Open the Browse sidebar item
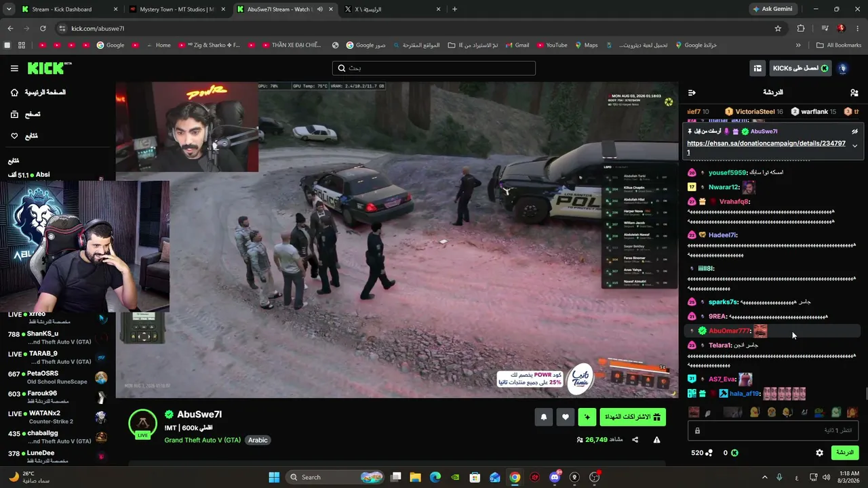868x488 pixels. coord(26,115)
